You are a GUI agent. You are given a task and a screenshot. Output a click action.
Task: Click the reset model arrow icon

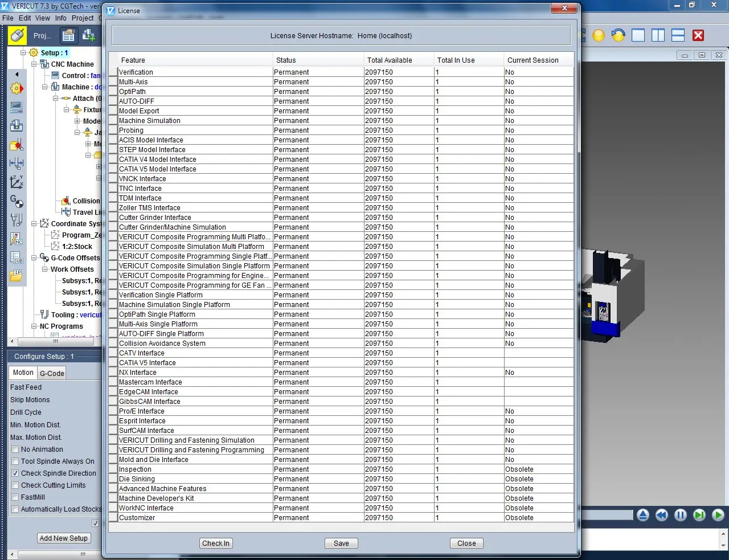pyautogui.click(x=619, y=35)
